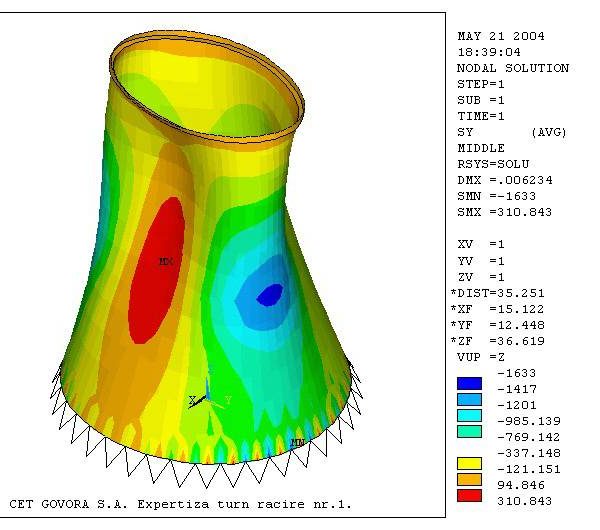Click the NODAL SOLUTION heading text
The width and height of the screenshot is (600, 530).
tap(512, 68)
